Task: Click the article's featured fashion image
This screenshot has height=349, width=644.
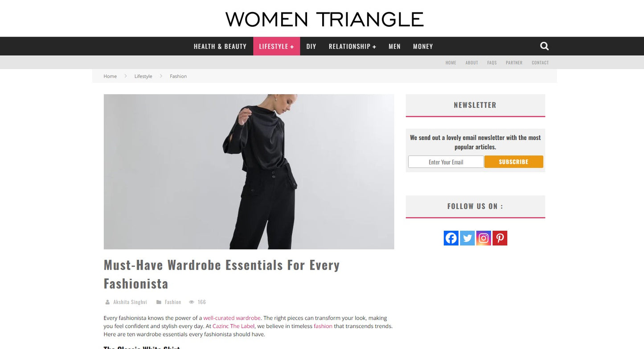Action: pyautogui.click(x=249, y=171)
